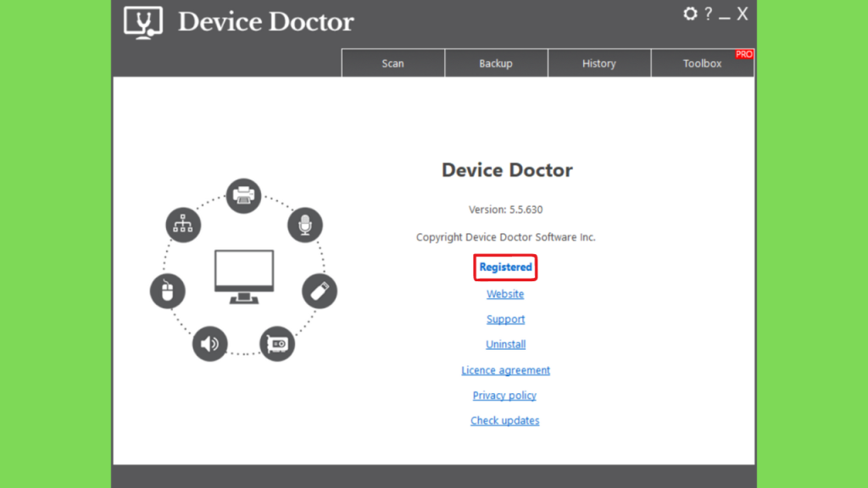The height and width of the screenshot is (488, 868).
Task: Follow the Support link
Action: click(505, 319)
